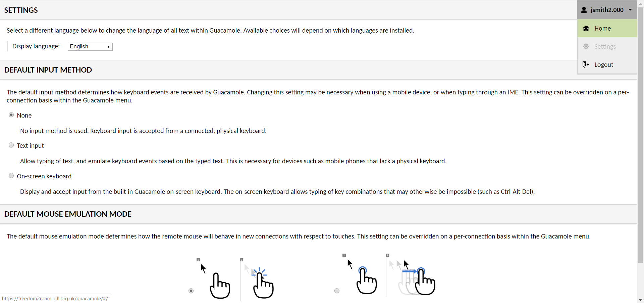Select touchscreen mouse emulation radio
644x303 pixels.
coord(191,291)
